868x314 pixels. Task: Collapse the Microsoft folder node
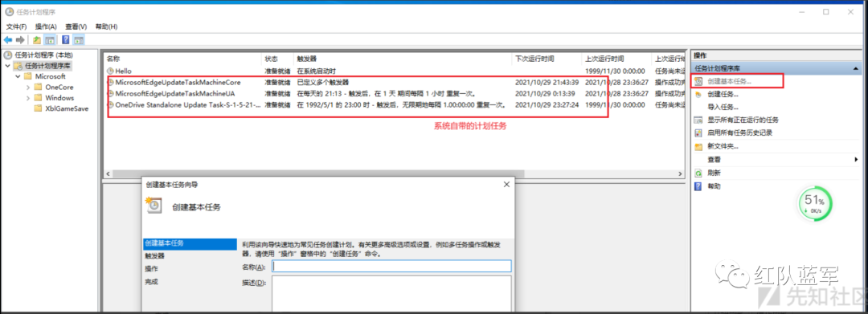[18, 76]
